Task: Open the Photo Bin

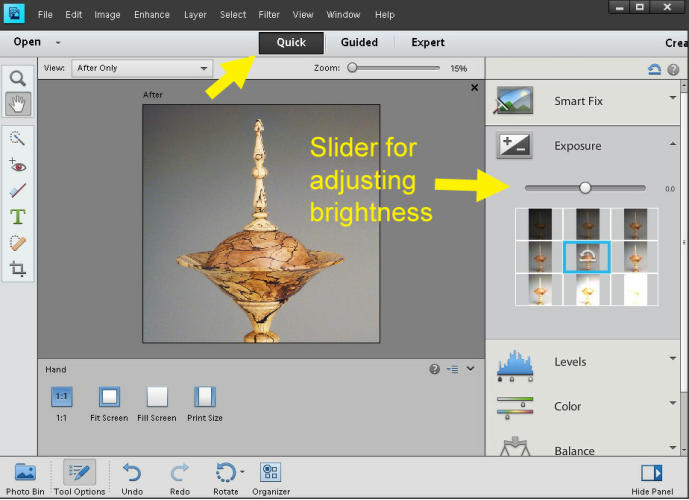Action: (x=25, y=474)
